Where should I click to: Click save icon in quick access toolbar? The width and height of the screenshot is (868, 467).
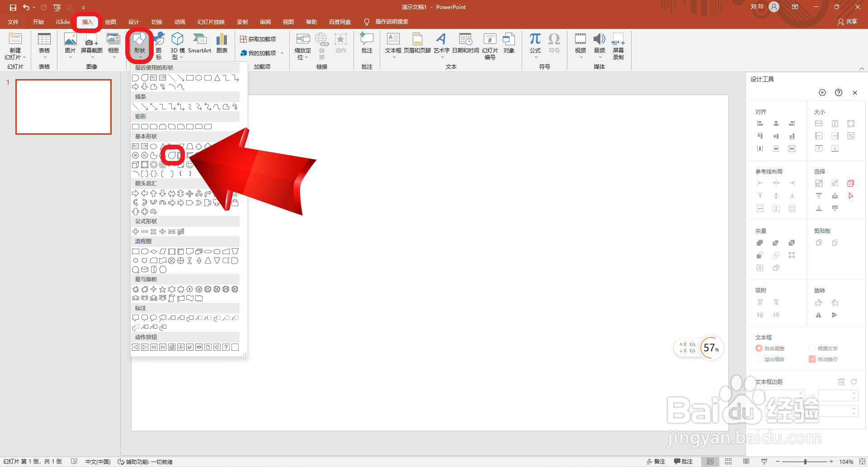13,7
